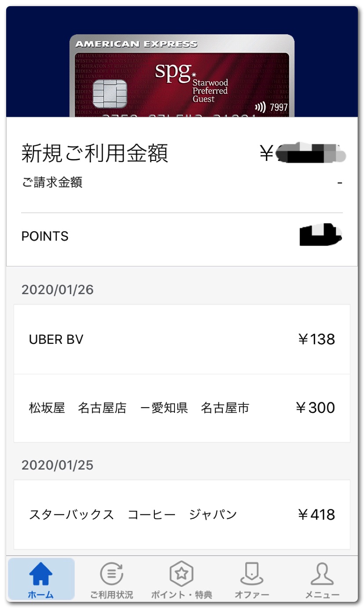Open the ご利用状況 usage icon

click(x=112, y=574)
